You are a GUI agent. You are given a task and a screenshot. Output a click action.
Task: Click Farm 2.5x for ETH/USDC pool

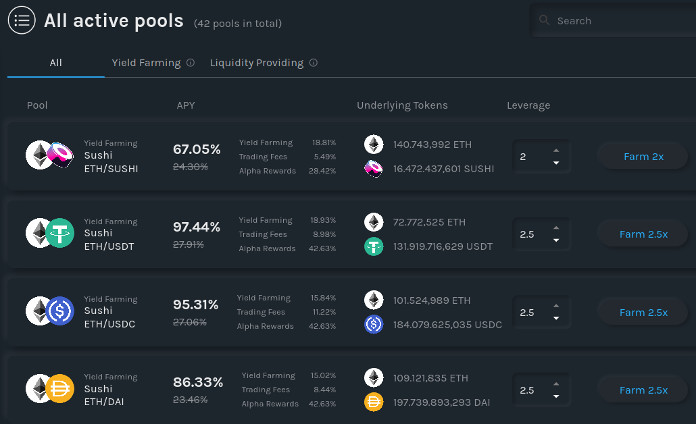[x=643, y=312]
